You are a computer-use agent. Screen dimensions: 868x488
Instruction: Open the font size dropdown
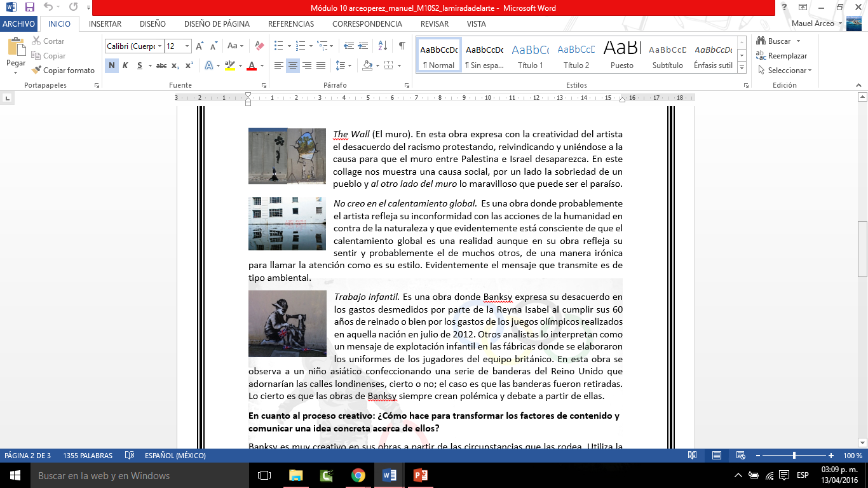pos(186,46)
